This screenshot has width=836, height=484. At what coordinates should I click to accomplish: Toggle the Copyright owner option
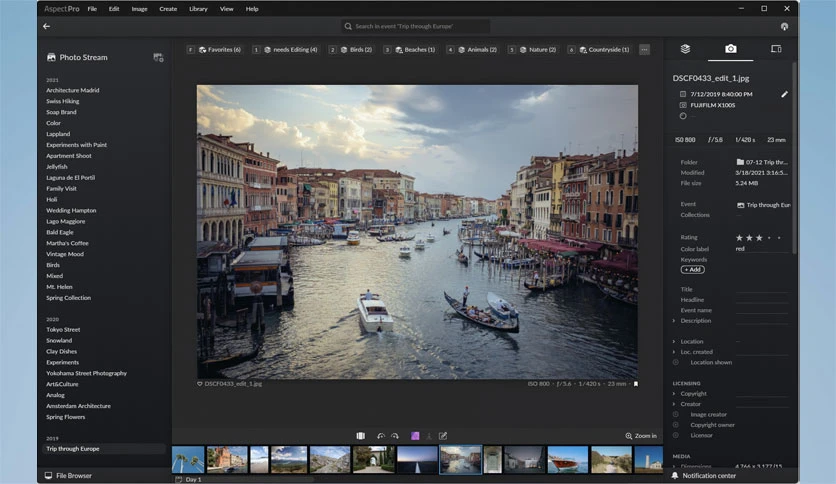click(676, 425)
